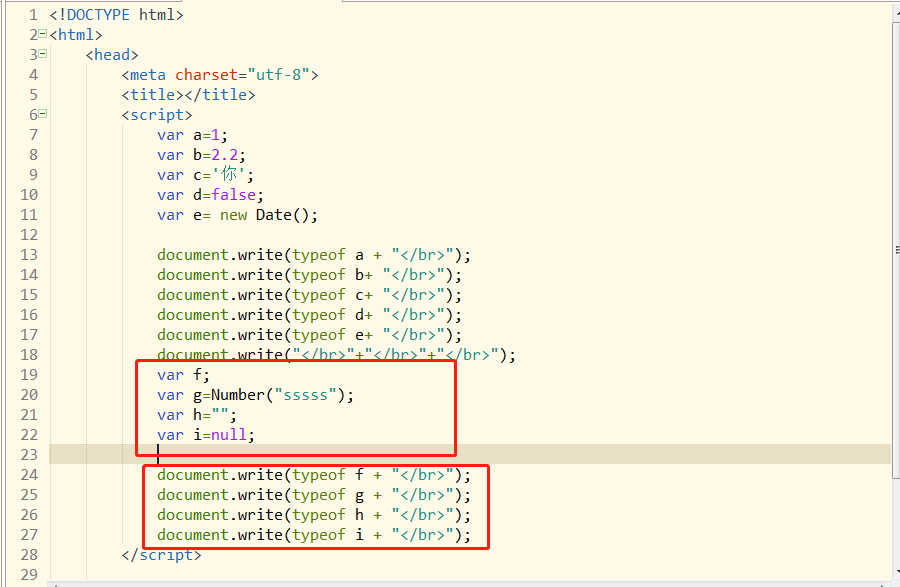Select the line declaring var c='你'
This screenshot has width=900, height=587.
point(205,174)
